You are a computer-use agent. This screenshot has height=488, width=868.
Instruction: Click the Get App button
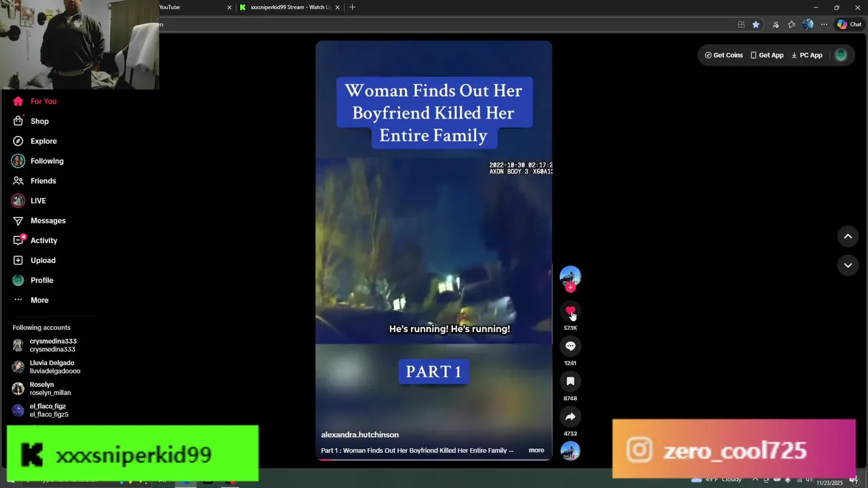click(x=767, y=56)
